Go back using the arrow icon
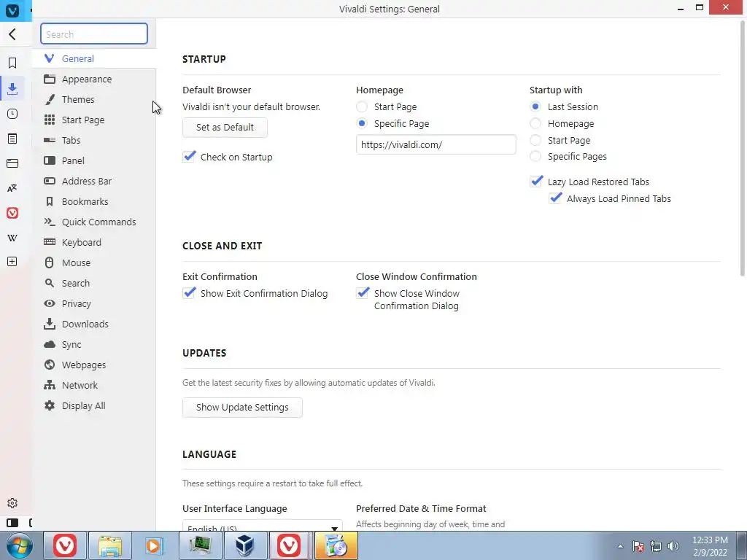 [12, 34]
